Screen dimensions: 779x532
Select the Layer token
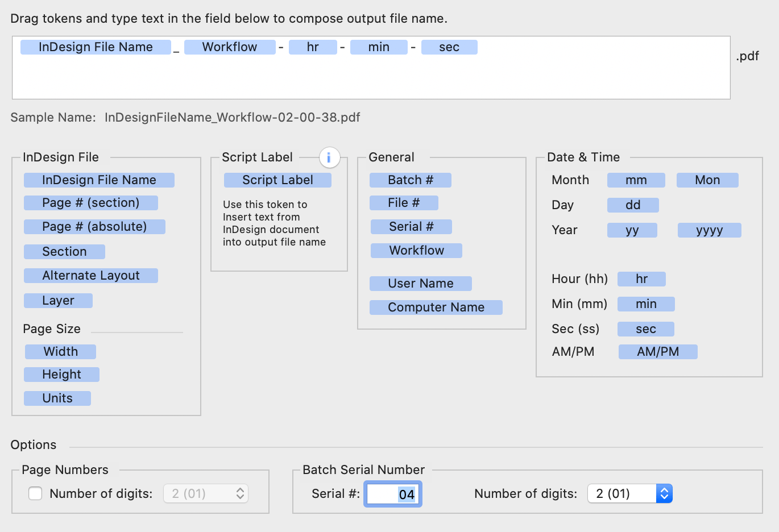coord(58,300)
